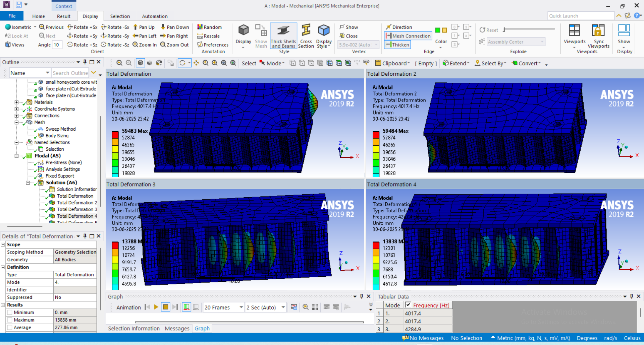This screenshot has width=644, height=345.
Task: Open the Messages tab
Action: click(177, 329)
